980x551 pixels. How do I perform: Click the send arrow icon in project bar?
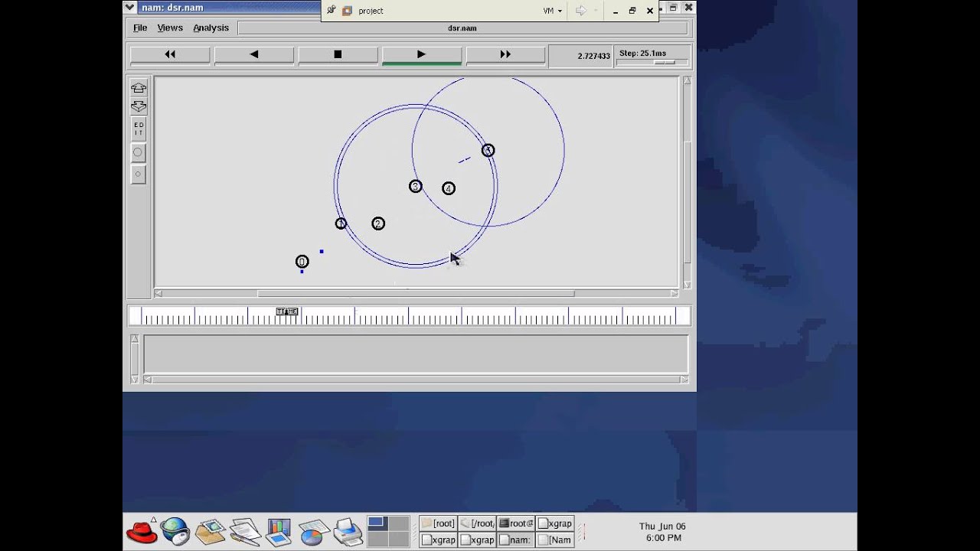pyautogui.click(x=581, y=11)
